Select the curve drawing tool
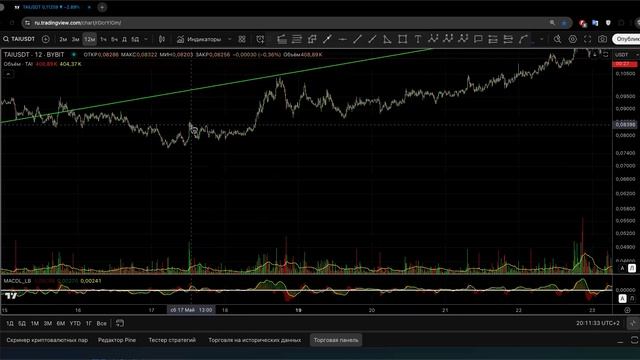The width and height of the screenshot is (640, 360). point(523,39)
